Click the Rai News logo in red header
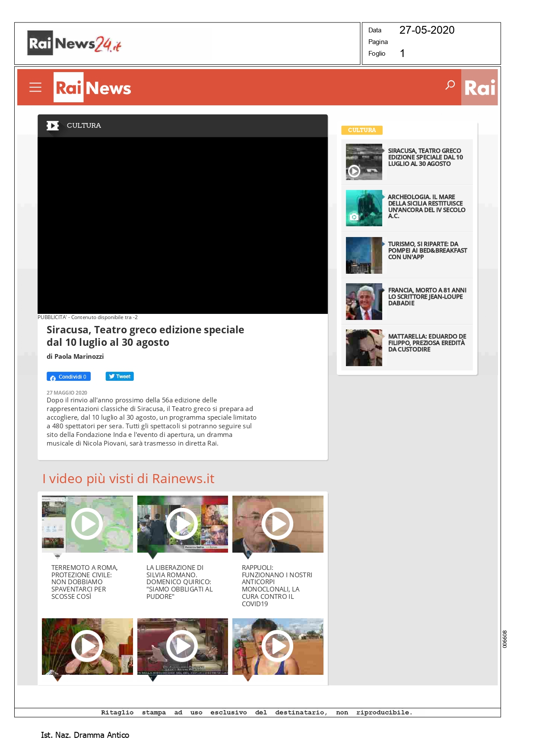The height and width of the screenshot is (756, 539). click(x=92, y=87)
